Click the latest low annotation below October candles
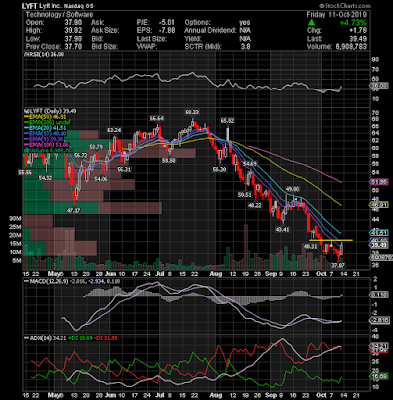The image size is (393, 400). (x=338, y=265)
